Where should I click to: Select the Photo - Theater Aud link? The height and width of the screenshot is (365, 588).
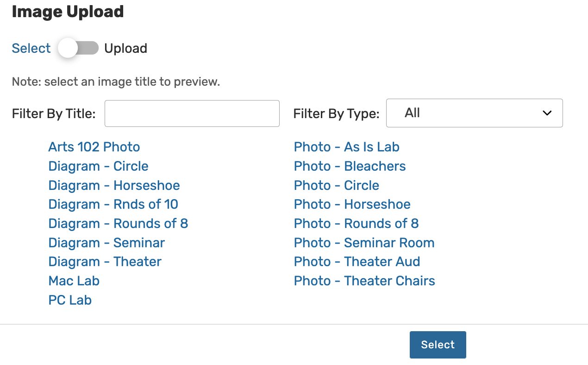coord(357,262)
